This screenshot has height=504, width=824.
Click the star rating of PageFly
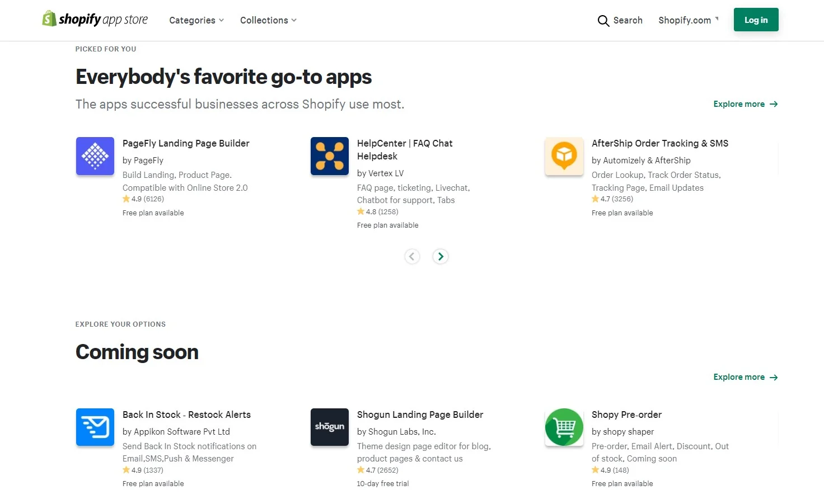tap(143, 199)
